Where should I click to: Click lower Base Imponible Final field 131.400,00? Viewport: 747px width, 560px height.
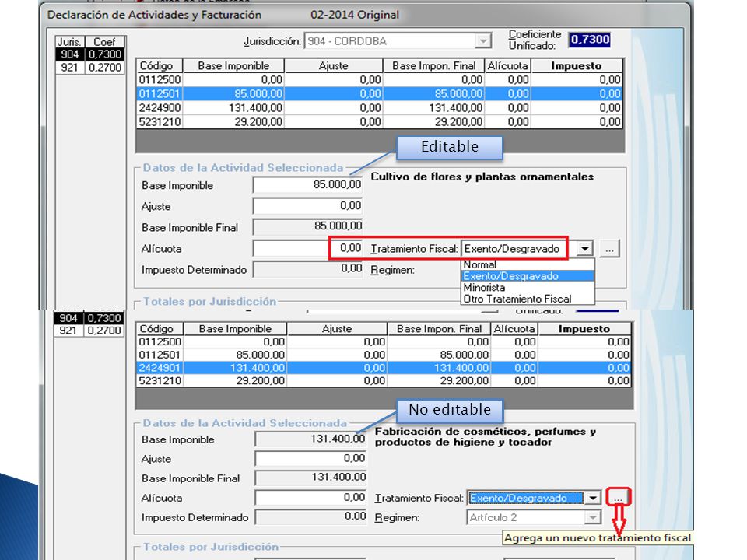(x=310, y=478)
